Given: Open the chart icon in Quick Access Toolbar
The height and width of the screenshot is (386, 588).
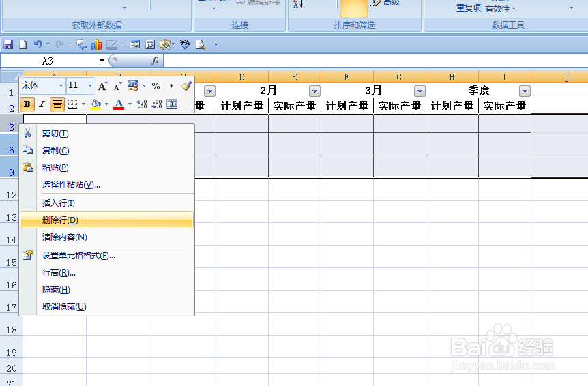Looking at the screenshot, I should (x=97, y=44).
